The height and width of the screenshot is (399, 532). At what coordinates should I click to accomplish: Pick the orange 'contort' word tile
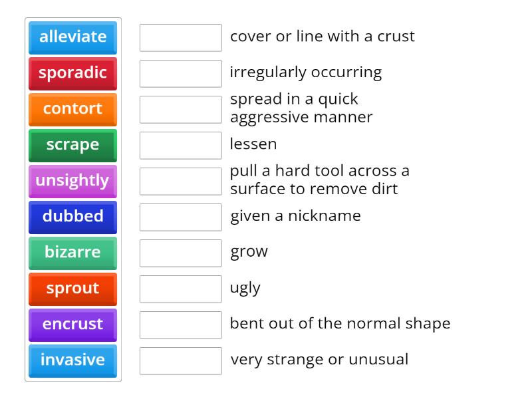pyautogui.click(x=72, y=109)
